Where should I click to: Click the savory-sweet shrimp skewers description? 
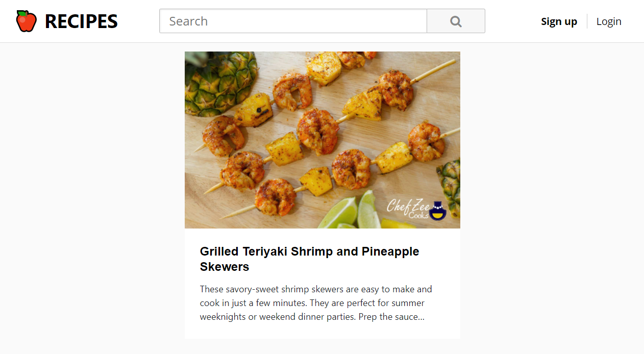coord(316,303)
